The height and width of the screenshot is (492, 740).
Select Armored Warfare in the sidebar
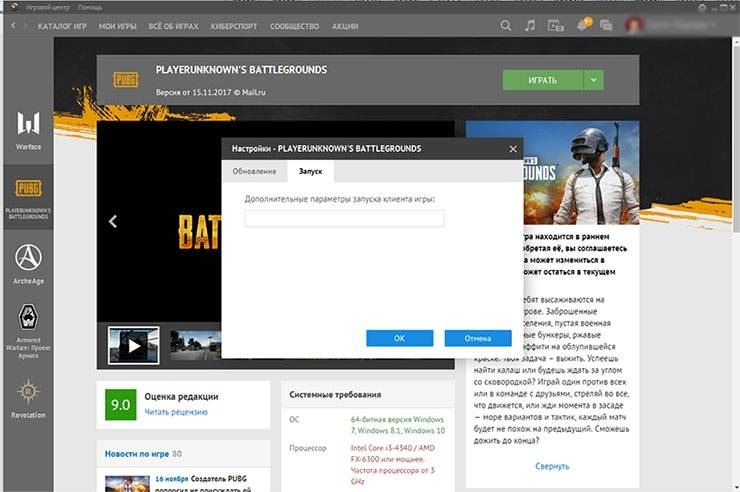click(28, 331)
